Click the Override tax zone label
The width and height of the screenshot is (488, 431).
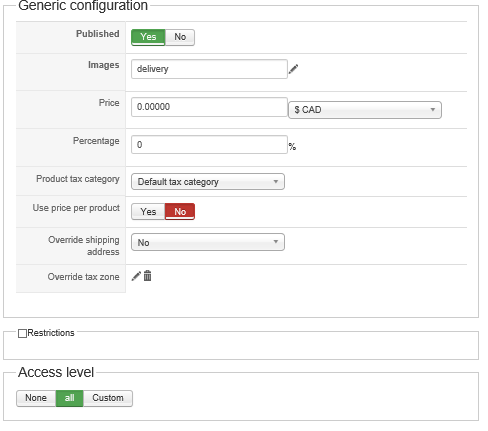coord(83,277)
